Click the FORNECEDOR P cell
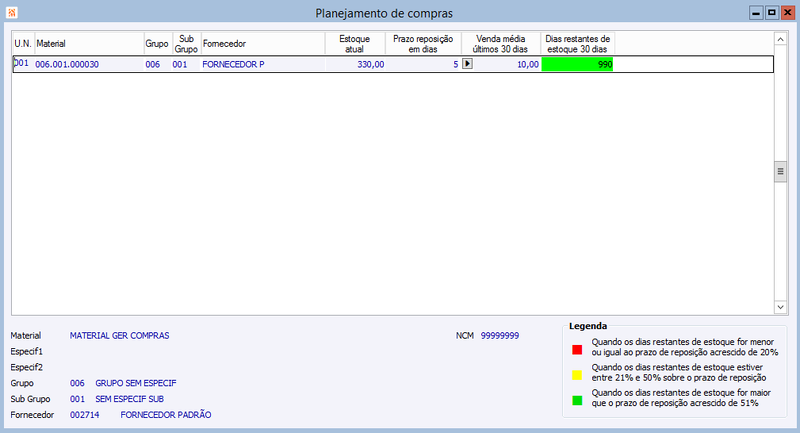This screenshot has height=433, width=800. pyautogui.click(x=233, y=64)
